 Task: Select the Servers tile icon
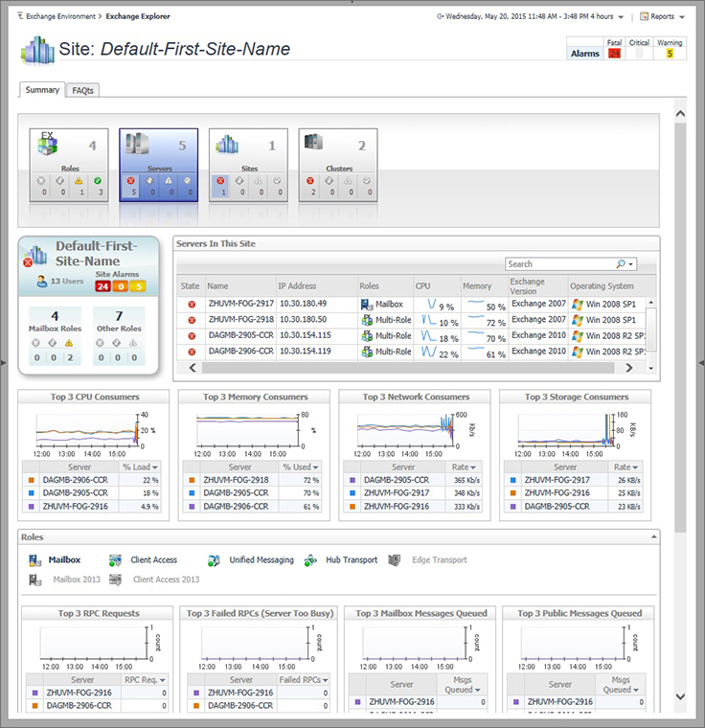(138, 144)
